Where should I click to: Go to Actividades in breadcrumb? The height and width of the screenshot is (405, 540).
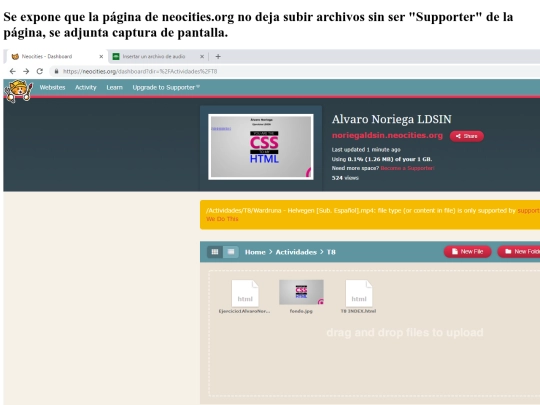coord(296,252)
